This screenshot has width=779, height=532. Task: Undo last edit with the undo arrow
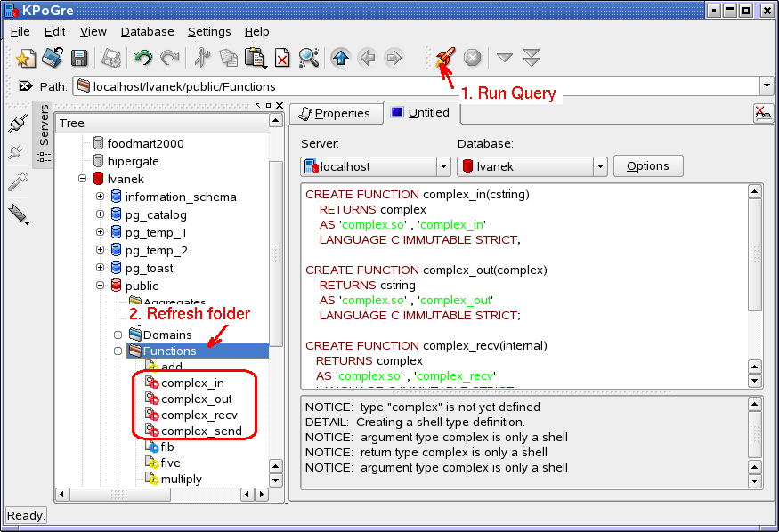coord(141,58)
